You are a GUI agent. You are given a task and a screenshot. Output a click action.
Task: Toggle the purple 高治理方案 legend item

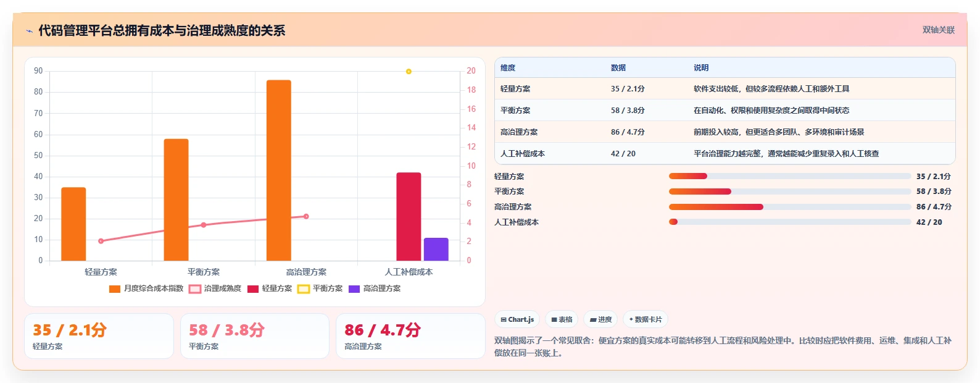(375, 288)
